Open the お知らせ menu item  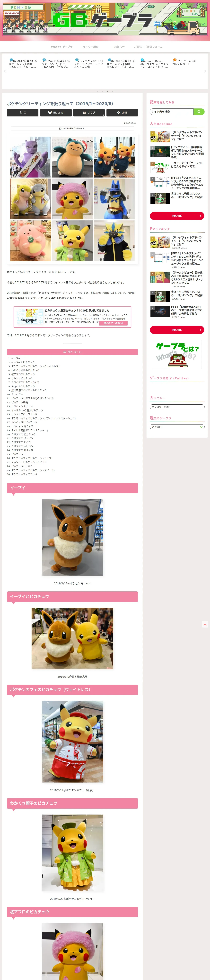click(119, 47)
